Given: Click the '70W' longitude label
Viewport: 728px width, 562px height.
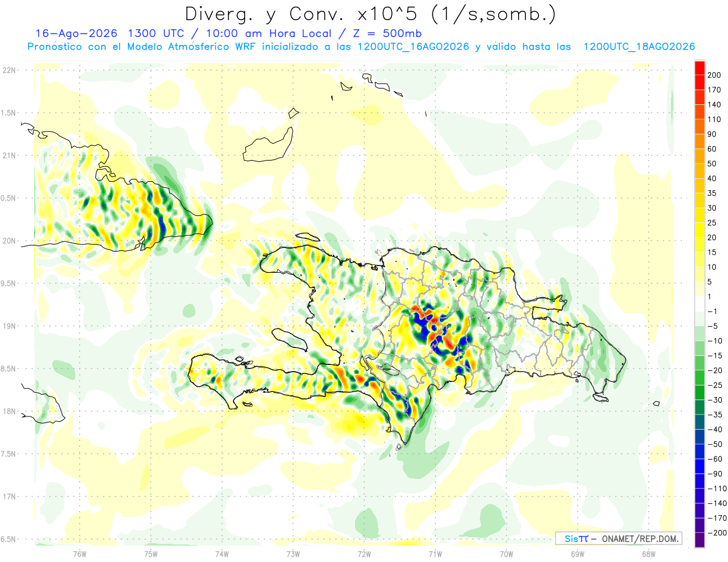Looking at the screenshot, I should click(x=506, y=554).
